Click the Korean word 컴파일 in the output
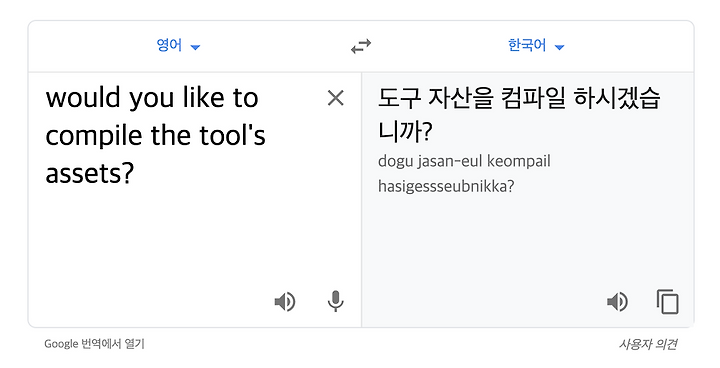This screenshot has height=368, width=720. [x=533, y=98]
